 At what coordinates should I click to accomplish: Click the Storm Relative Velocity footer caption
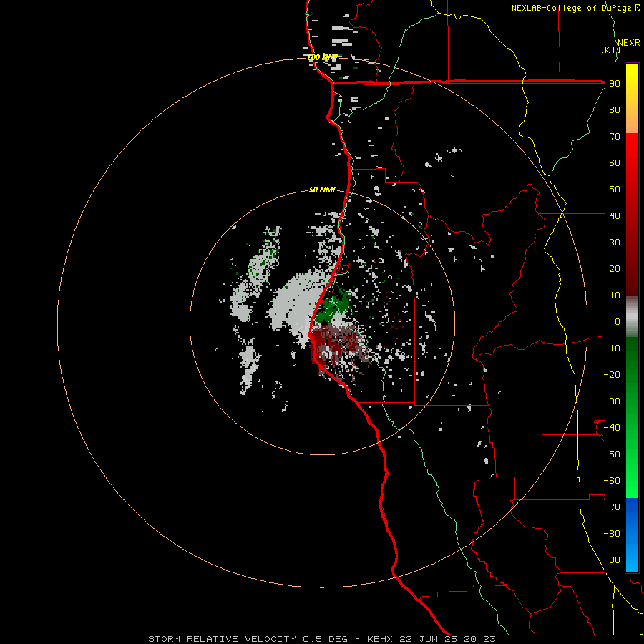tap(322, 639)
